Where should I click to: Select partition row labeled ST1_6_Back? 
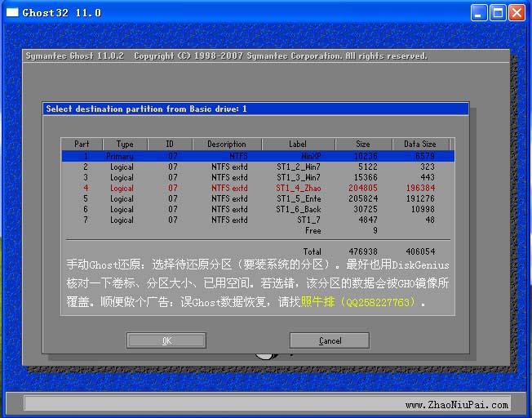click(258, 209)
